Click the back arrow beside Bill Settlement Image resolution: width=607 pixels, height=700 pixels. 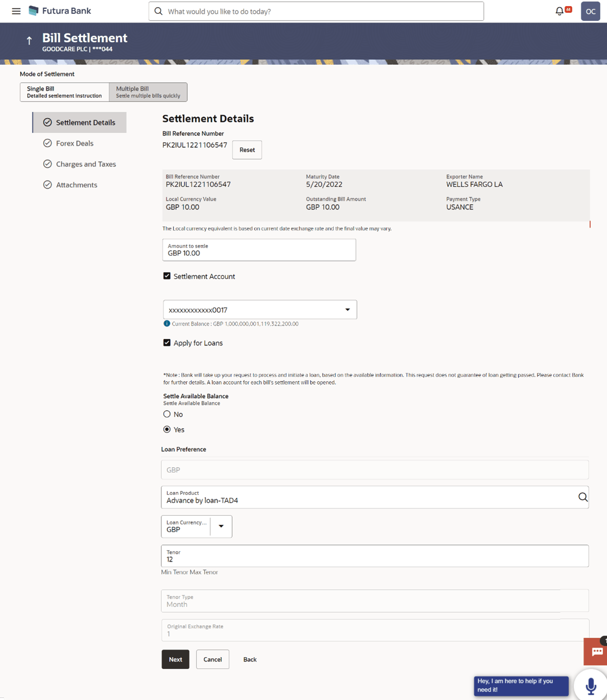pyautogui.click(x=29, y=40)
